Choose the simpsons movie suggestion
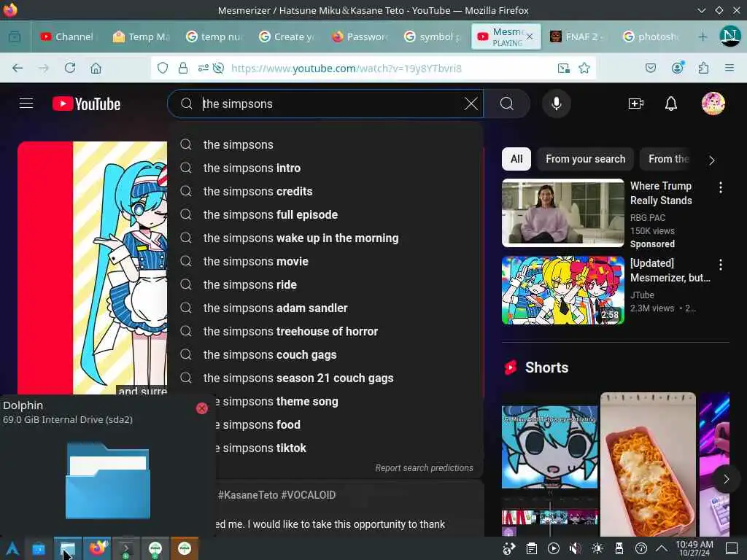Viewport: 747px width, 560px height. pyautogui.click(x=325, y=262)
